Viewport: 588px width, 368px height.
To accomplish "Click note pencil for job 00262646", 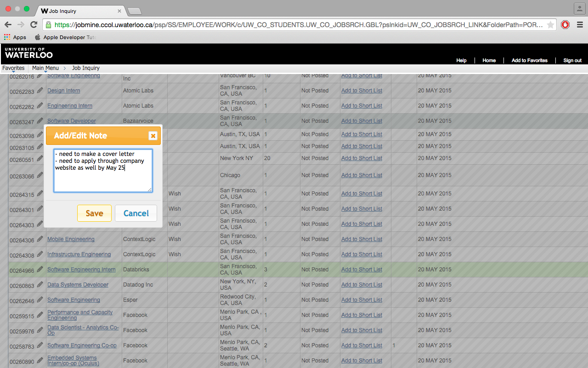I will 40,300.
